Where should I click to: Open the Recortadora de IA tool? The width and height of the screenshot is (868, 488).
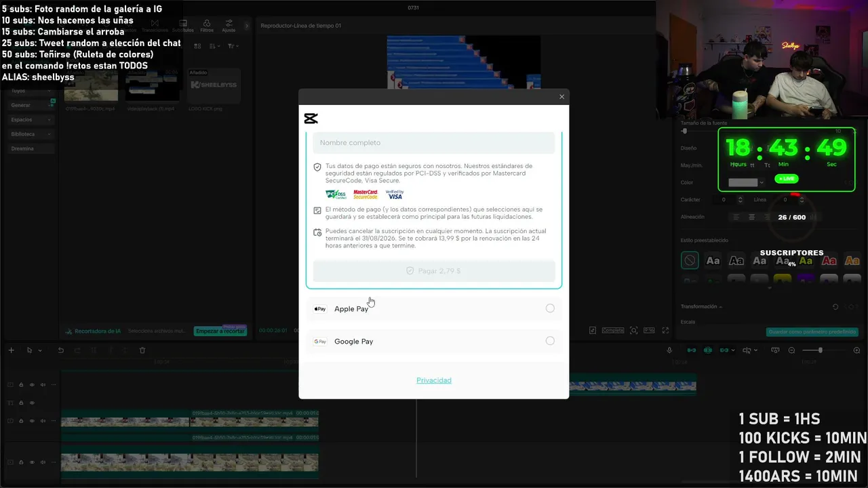(x=93, y=331)
